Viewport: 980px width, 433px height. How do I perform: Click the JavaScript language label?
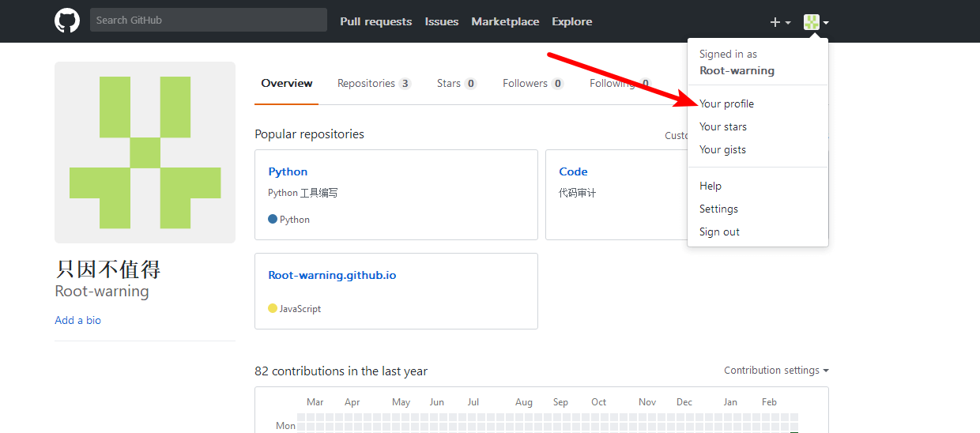[300, 309]
